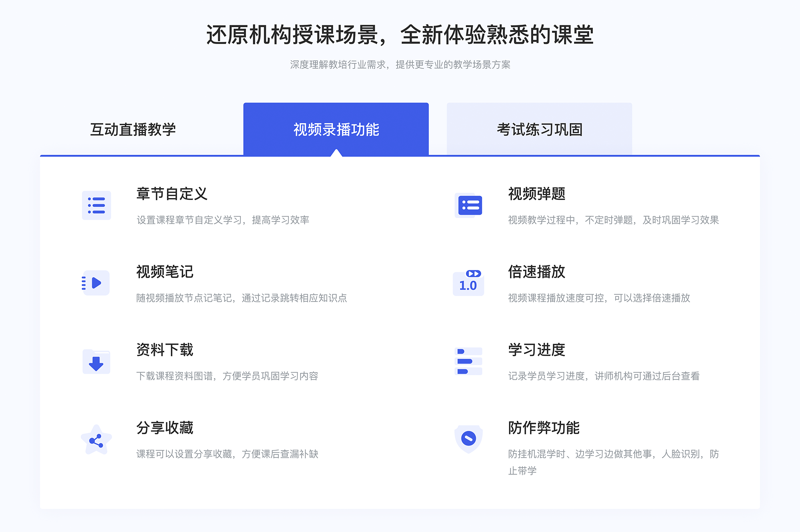Click the 章节自定义 list icon

point(97,206)
